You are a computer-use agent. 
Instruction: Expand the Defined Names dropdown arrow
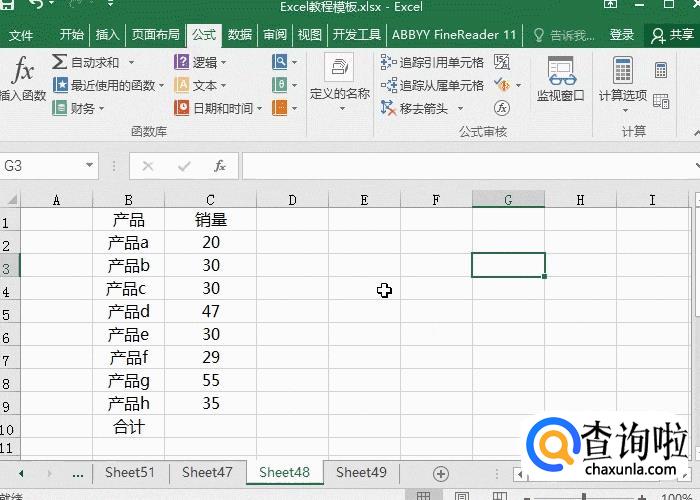(342, 108)
